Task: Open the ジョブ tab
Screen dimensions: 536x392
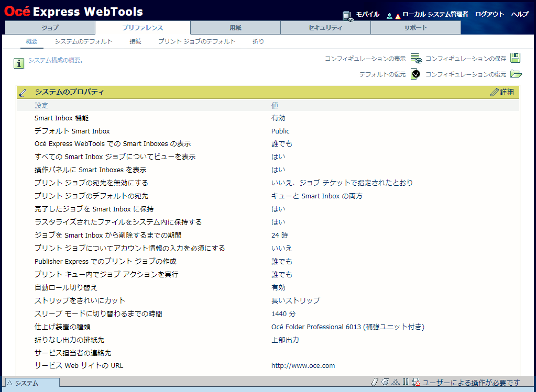Action: point(50,28)
